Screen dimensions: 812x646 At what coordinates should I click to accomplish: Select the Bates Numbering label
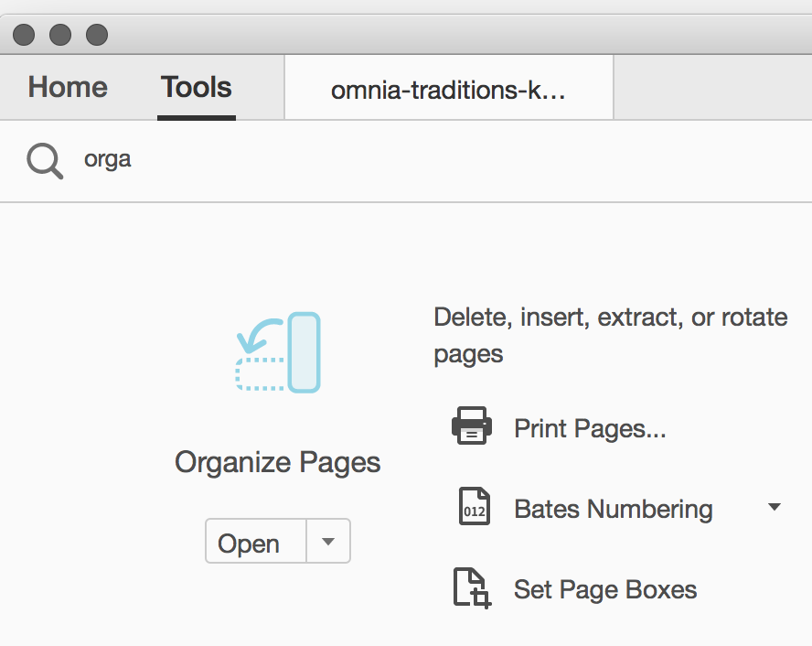click(x=613, y=509)
